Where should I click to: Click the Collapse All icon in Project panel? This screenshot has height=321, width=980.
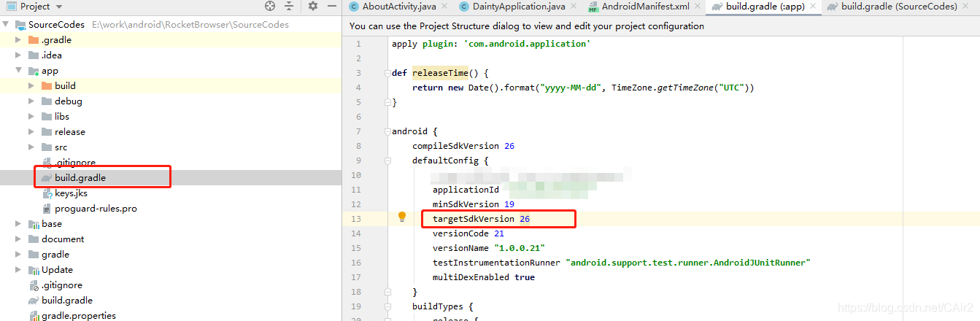[290, 7]
